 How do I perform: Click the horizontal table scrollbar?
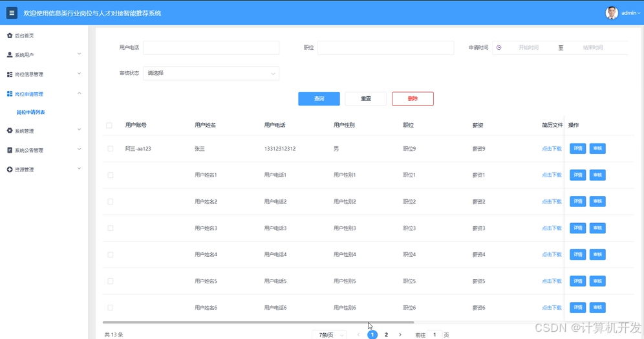click(259, 322)
